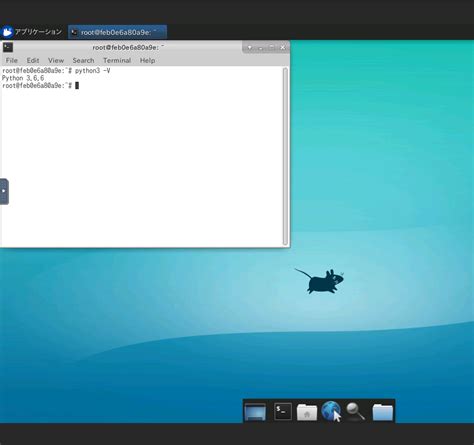Viewport: 474px width, 445px height.
Task: Click the terminal window's vertical scrollbar
Action: pyautogui.click(x=285, y=156)
